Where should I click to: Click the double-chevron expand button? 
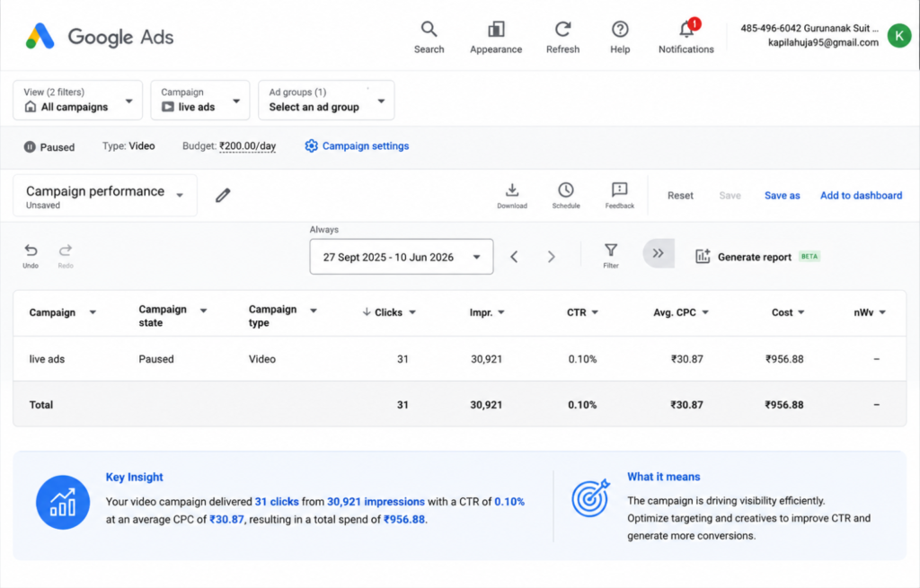point(659,253)
